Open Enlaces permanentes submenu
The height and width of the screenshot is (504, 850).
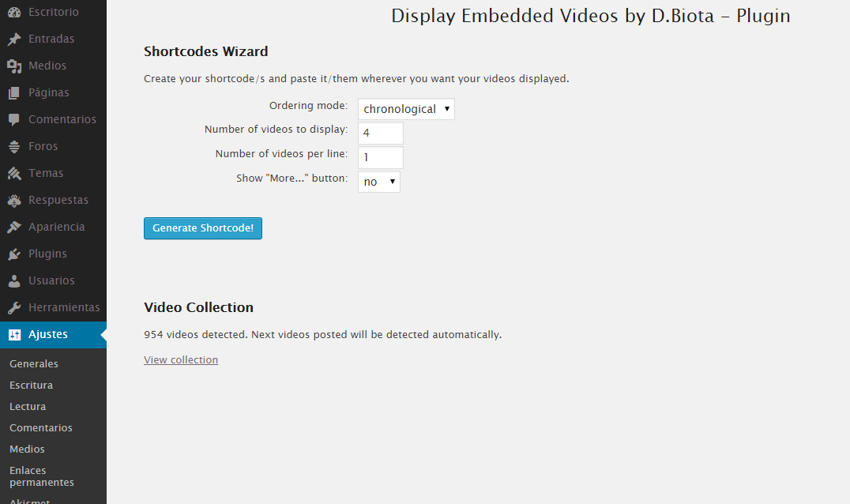[x=42, y=476]
